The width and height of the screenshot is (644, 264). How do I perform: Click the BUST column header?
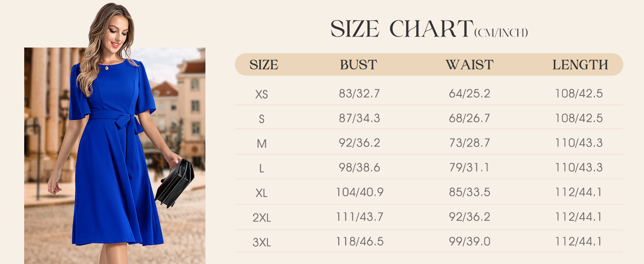pos(359,65)
